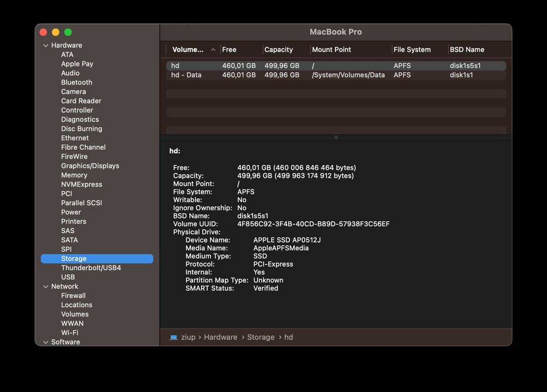
Task: Select Card Reader in the sidebar
Action: pyautogui.click(x=81, y=101)
